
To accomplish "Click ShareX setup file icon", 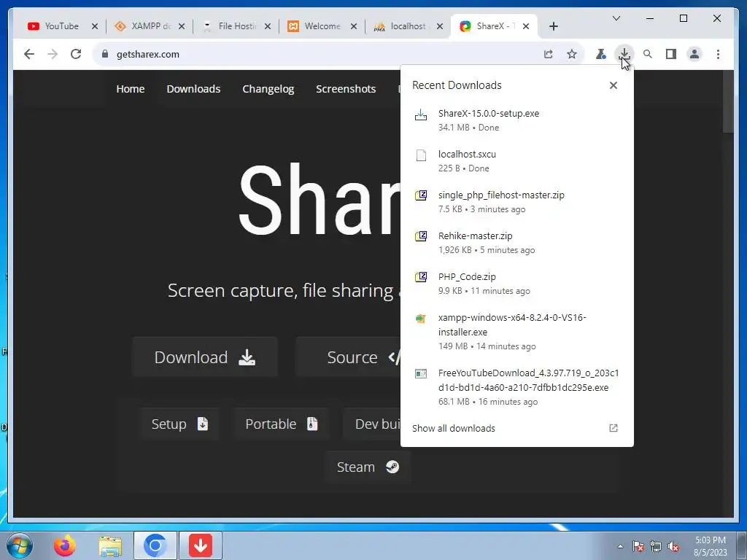I will pyautogui.click(x=421, y=114).
